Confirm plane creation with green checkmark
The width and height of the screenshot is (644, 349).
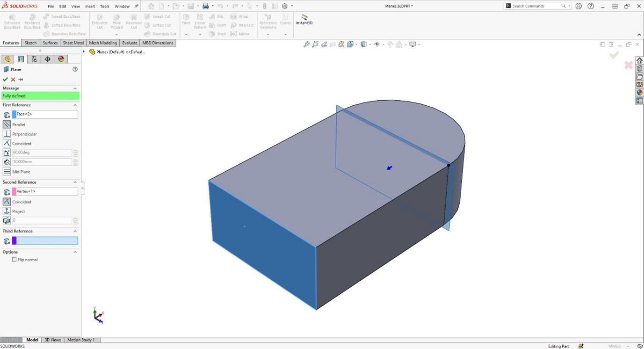(6, 79)
